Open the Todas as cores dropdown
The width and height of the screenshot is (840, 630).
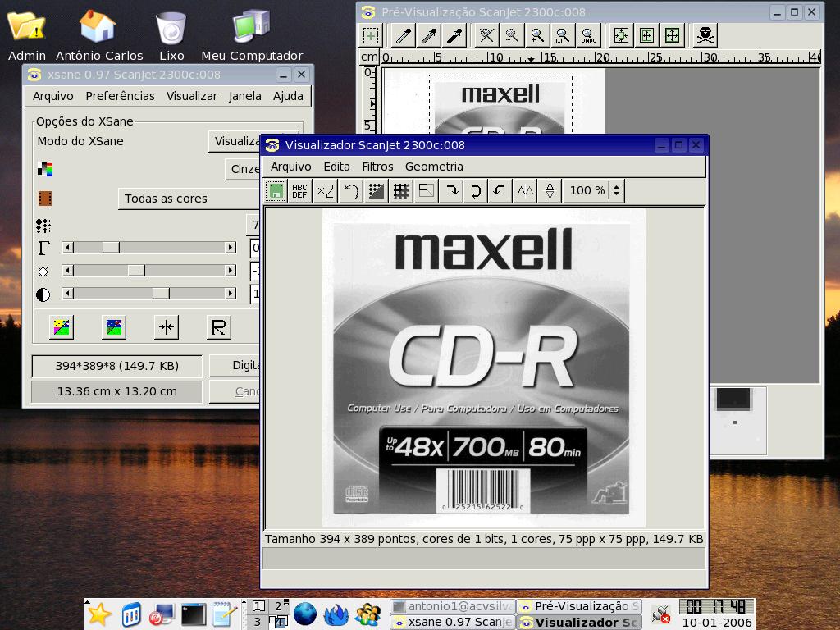pyautogui.click(x=190, y=199)
